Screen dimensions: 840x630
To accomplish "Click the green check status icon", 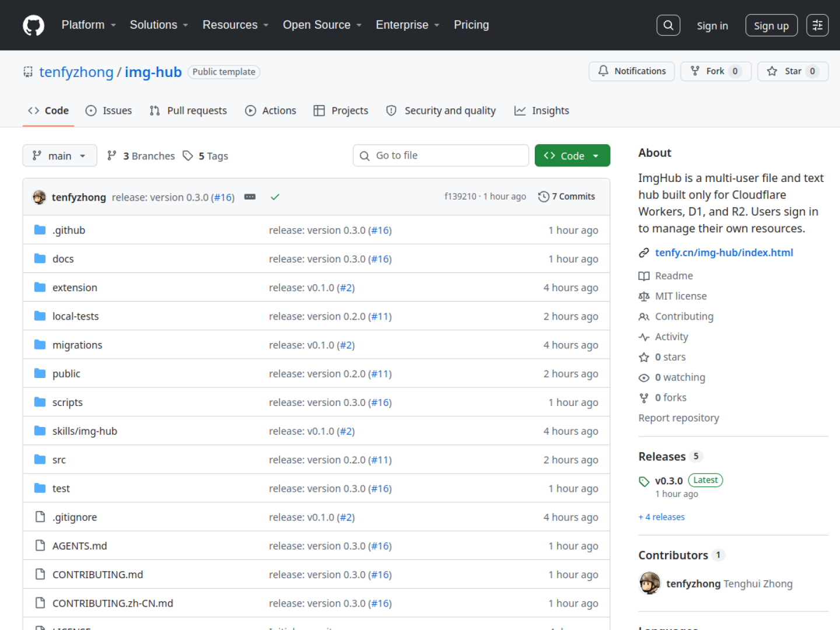I will click(x=275, y=197).
